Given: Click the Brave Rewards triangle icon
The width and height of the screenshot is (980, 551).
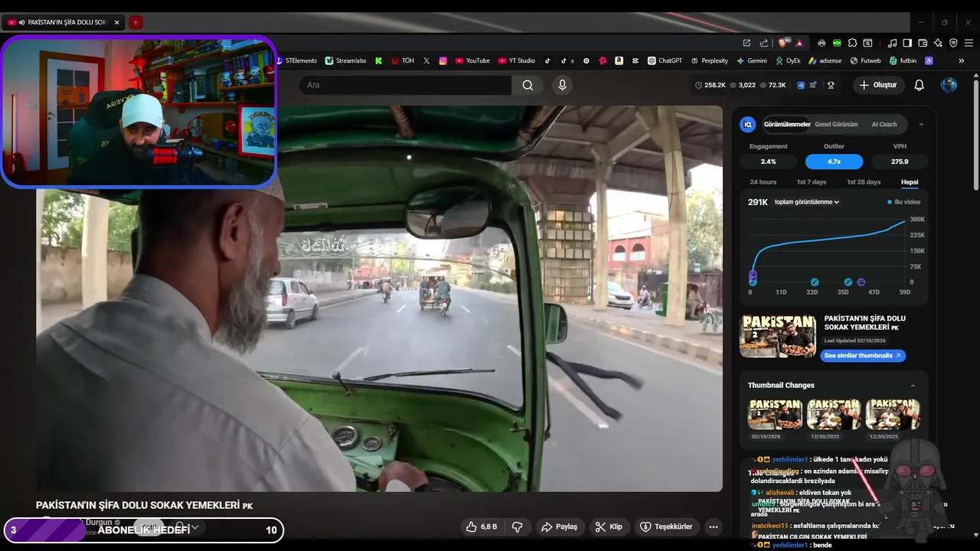Looking at the screenshot, I should coord(799,43).
